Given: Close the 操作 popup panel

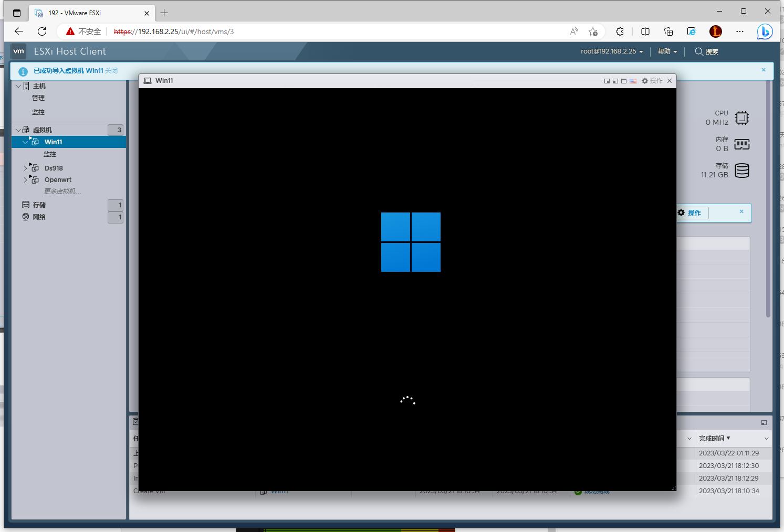Looking at the screenshot, I should (741, 211).
